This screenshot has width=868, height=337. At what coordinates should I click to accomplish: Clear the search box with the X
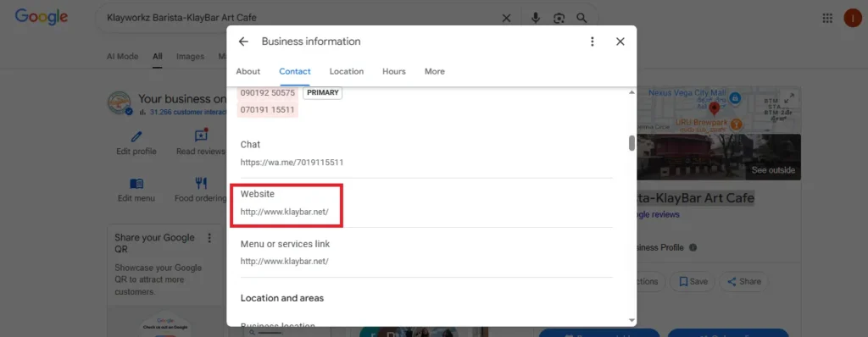pyautogui.click(x=506, y=19)
